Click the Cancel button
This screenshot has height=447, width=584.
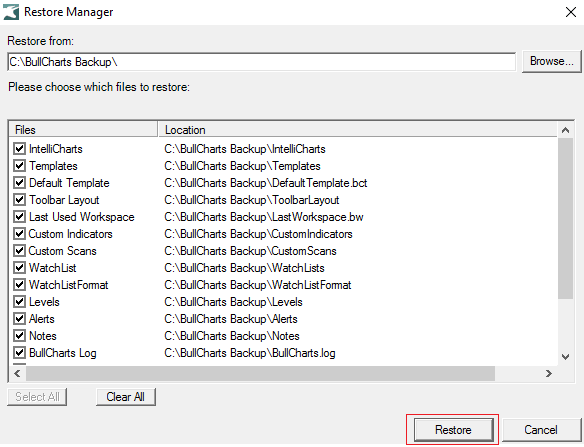coord(541,430)
